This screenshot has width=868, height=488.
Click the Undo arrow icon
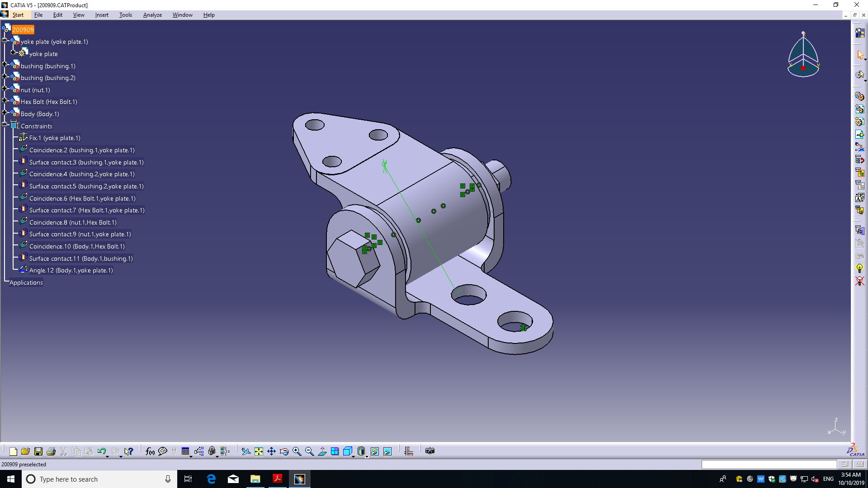101,451
